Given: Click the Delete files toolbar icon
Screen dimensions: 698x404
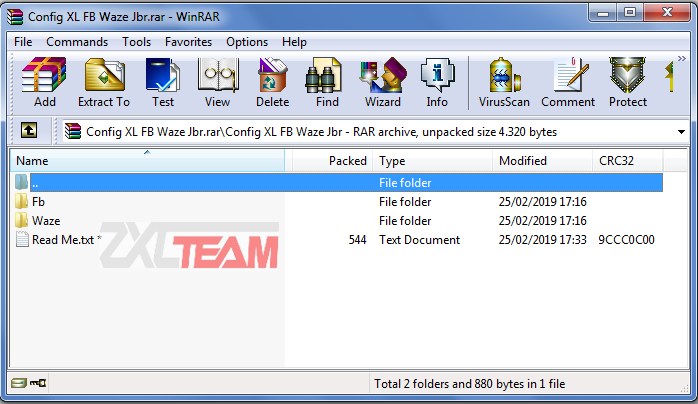Looking at the screenshot, I should [272, 82].
